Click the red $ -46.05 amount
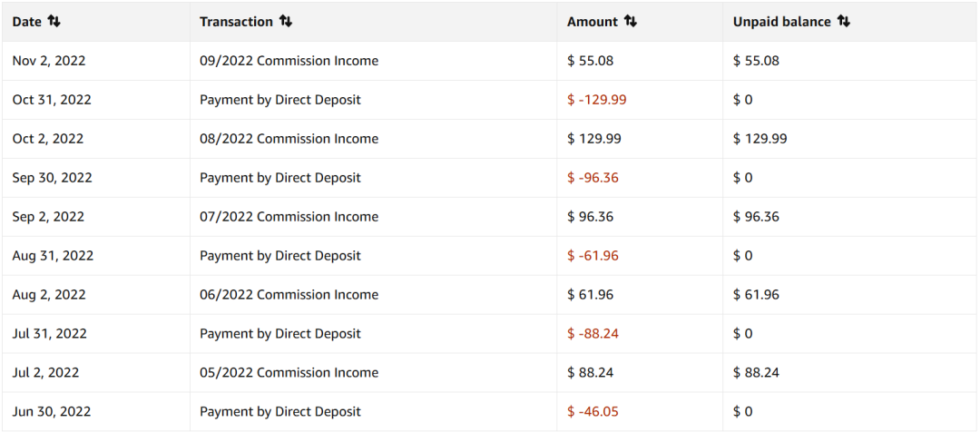Image resolution: width=980 pixels, height=432 pixels. pos(593,412)
